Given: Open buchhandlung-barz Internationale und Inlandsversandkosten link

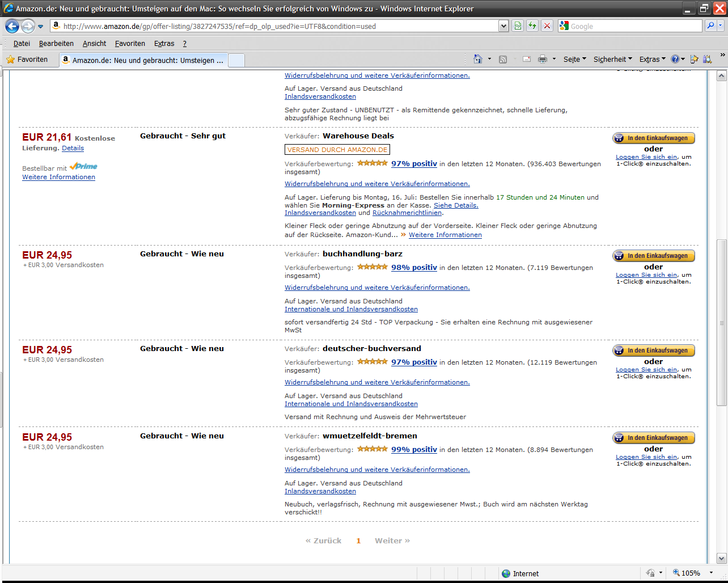Looking at the screenshot, I should tap(351, 309).
